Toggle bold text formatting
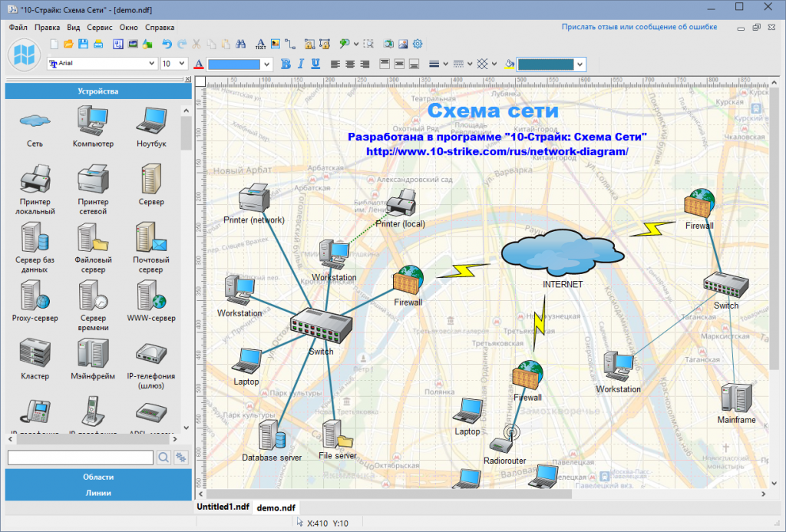Screen dimensions: 786x532 tap(286, 64)
